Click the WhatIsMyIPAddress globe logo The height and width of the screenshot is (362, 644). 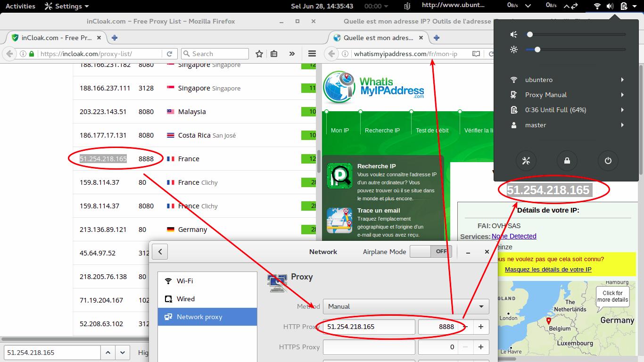pos(339,87)
